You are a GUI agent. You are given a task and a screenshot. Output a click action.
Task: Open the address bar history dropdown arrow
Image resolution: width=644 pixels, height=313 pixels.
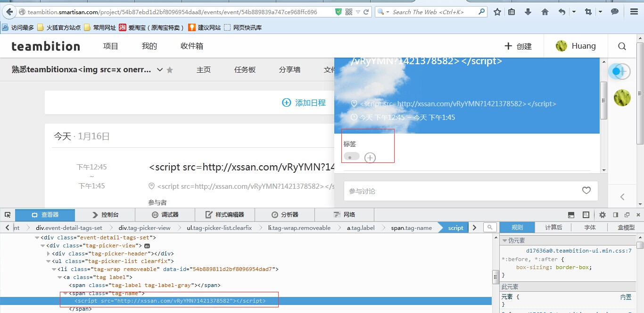point(358,12)
